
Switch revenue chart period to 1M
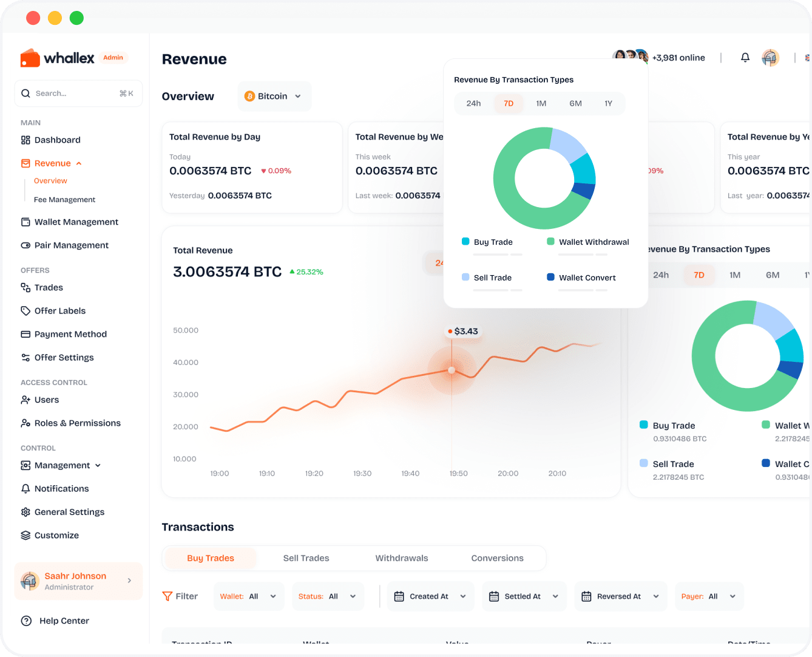point(541,103)
